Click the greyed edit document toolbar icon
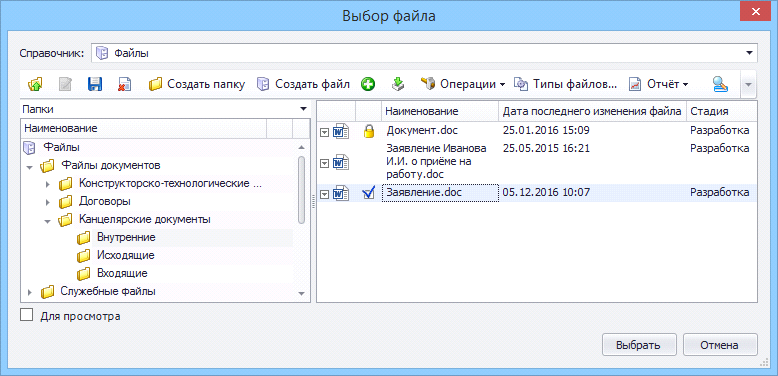The width and height of the screenshot is (778, 376). pos(65,84)
